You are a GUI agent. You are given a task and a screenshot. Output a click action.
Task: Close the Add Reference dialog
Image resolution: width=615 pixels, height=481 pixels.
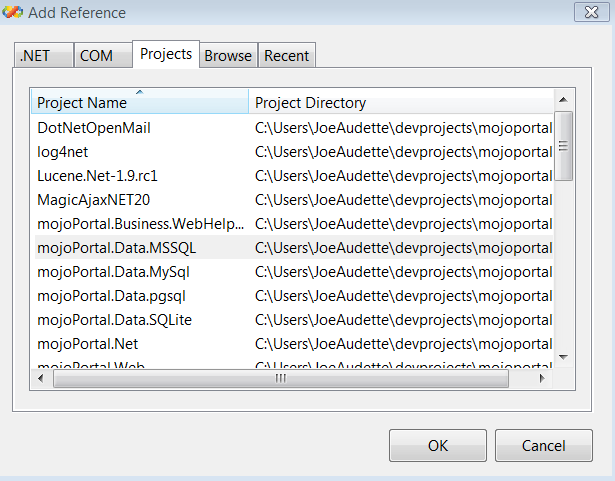(588, 13)
